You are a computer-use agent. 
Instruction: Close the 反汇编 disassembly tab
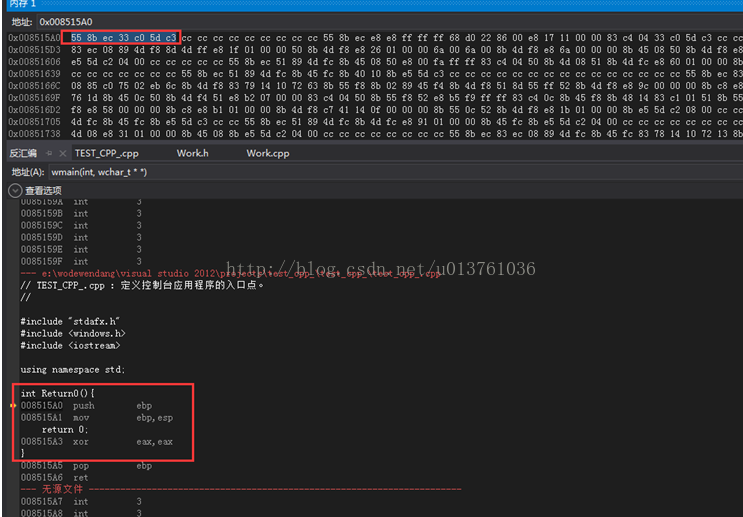coord(63,153)
